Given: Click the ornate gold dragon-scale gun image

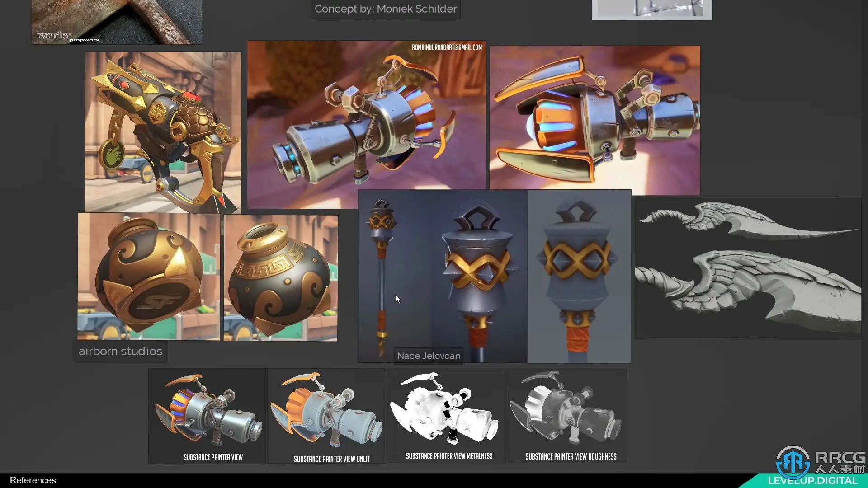Looking at the screenshot, I should pyautogui.click(x=163, y=131).
